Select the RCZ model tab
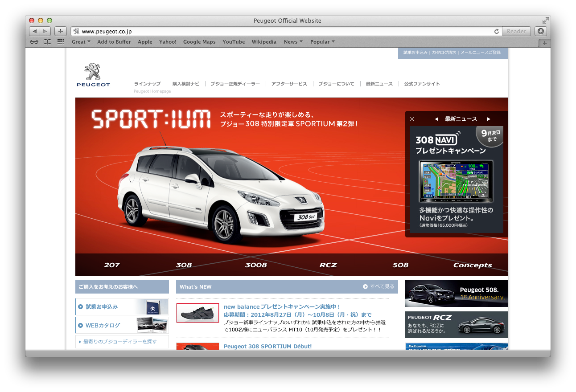 pos(328,265)
